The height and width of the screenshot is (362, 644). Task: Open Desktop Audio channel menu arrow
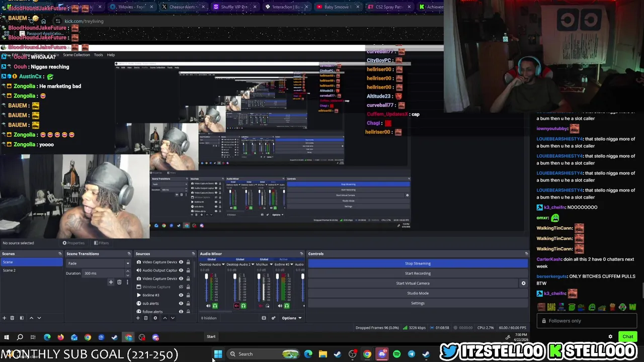[x=223, y=264]
